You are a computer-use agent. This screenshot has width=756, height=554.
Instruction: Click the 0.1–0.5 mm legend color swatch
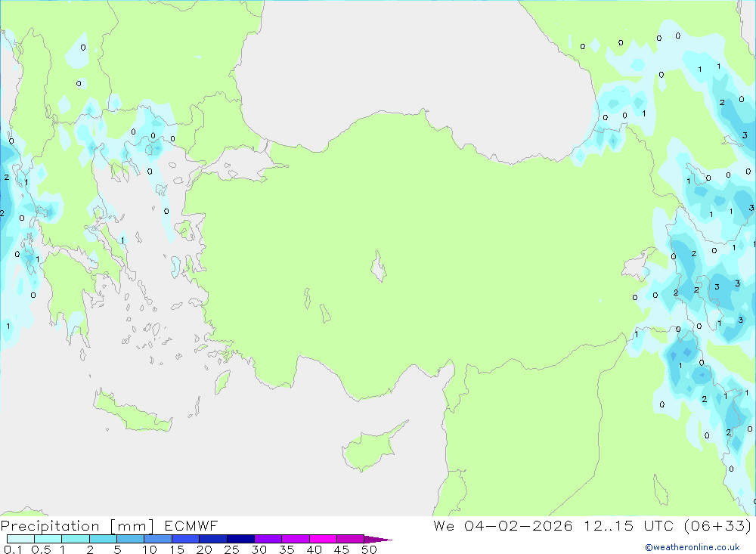pos(20,539)
